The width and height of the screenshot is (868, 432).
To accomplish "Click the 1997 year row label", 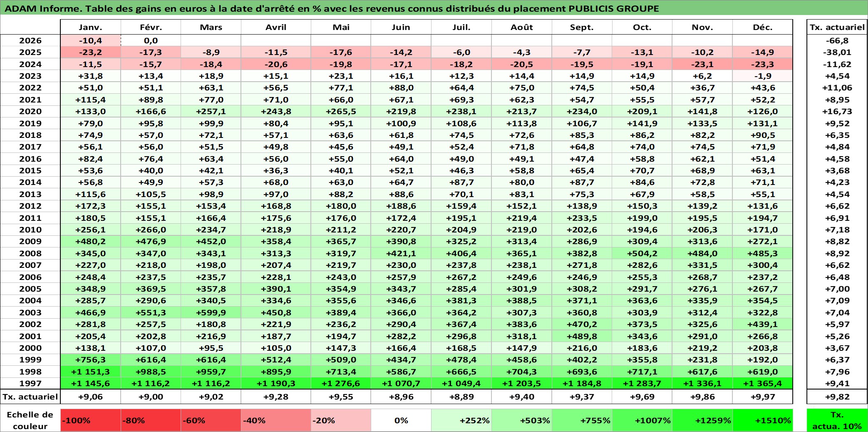I will click(30, 383).
